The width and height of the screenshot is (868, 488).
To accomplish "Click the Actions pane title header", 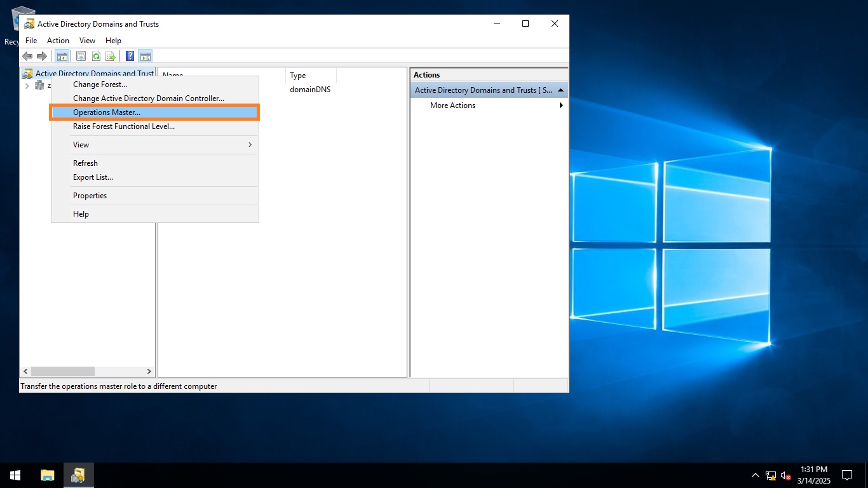I will (x=489, y=75).
